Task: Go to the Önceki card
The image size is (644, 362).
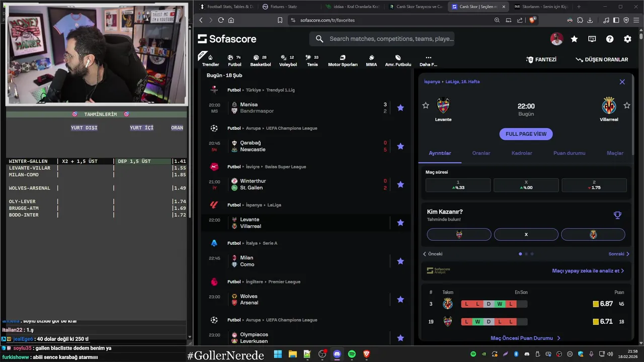Action: (x=433, y=254)
